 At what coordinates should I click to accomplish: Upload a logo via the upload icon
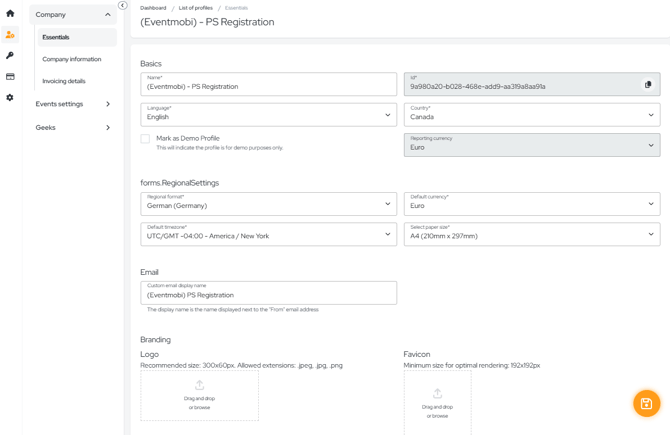coord(200,385)
